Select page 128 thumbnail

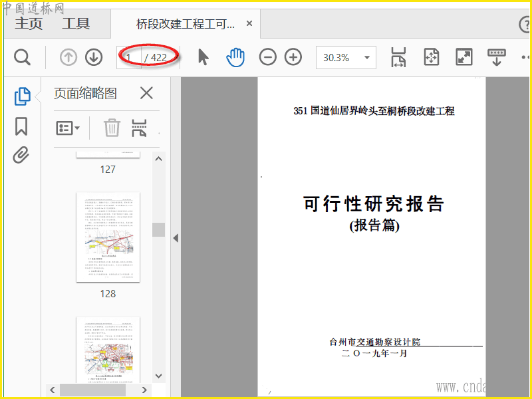click(108, 237)
